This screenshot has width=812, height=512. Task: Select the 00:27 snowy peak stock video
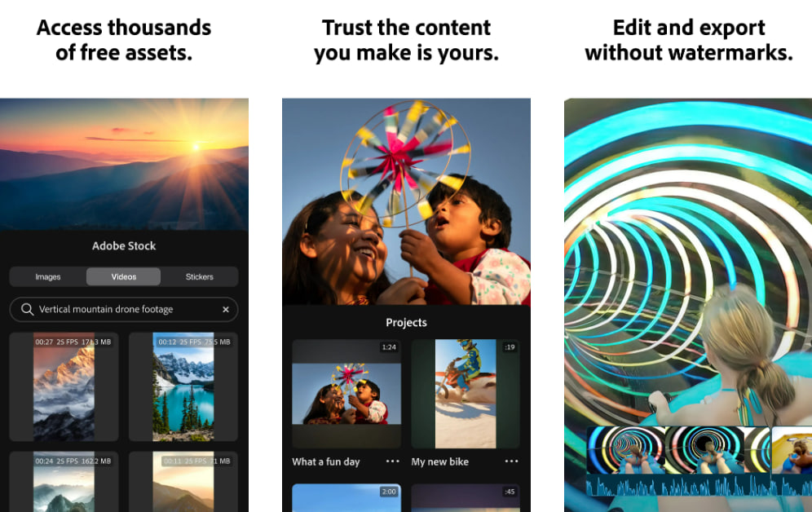click(x=64, y=386)
